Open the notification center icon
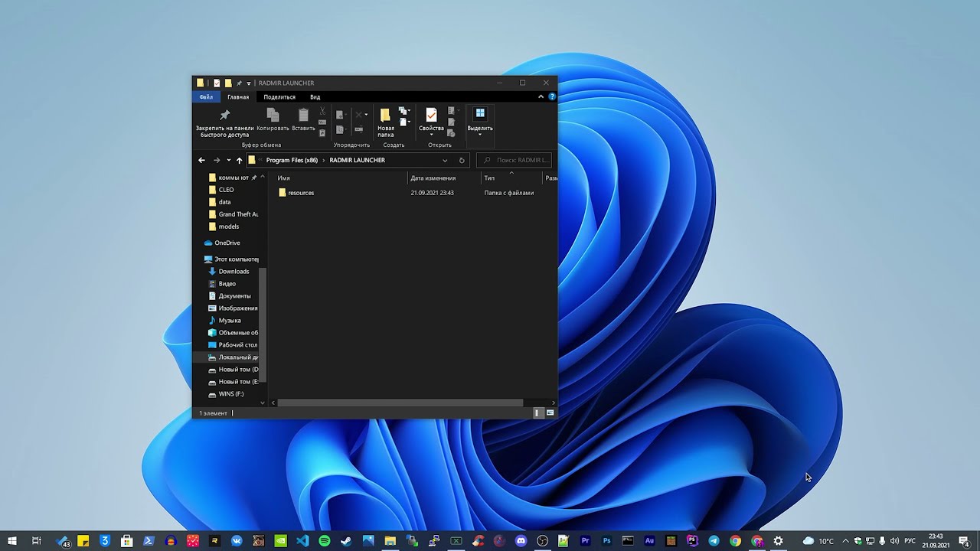Image resolution: width=980 pixels, height=551 pixels. pos(964,541)
